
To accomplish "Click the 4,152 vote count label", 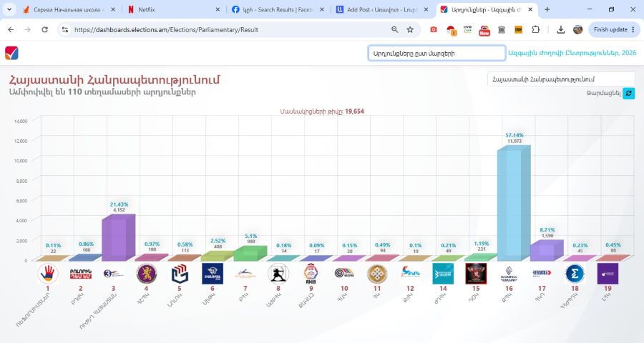I will coord(119,209).
